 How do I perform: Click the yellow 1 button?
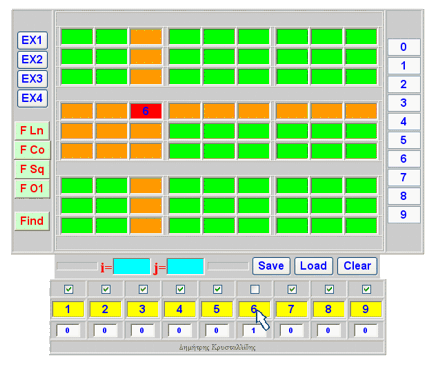[68, 309]
